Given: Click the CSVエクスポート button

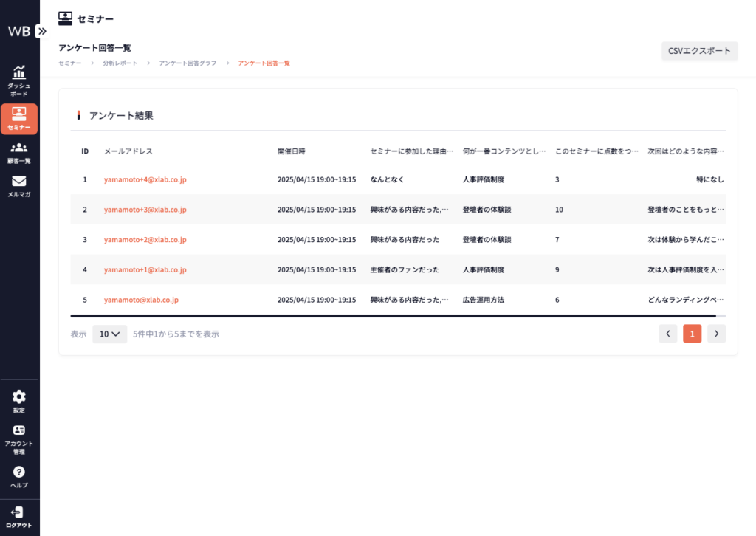Looking at the screenshot, I should click(x=699, y=51).
